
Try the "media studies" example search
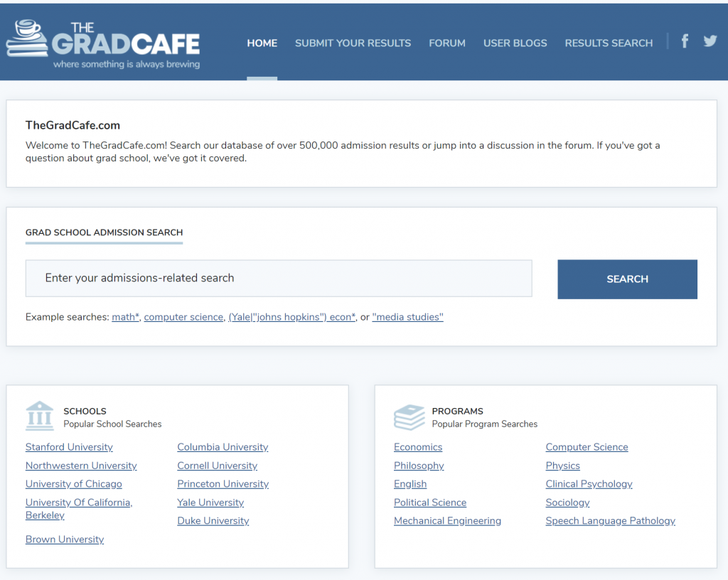[407, 317]
